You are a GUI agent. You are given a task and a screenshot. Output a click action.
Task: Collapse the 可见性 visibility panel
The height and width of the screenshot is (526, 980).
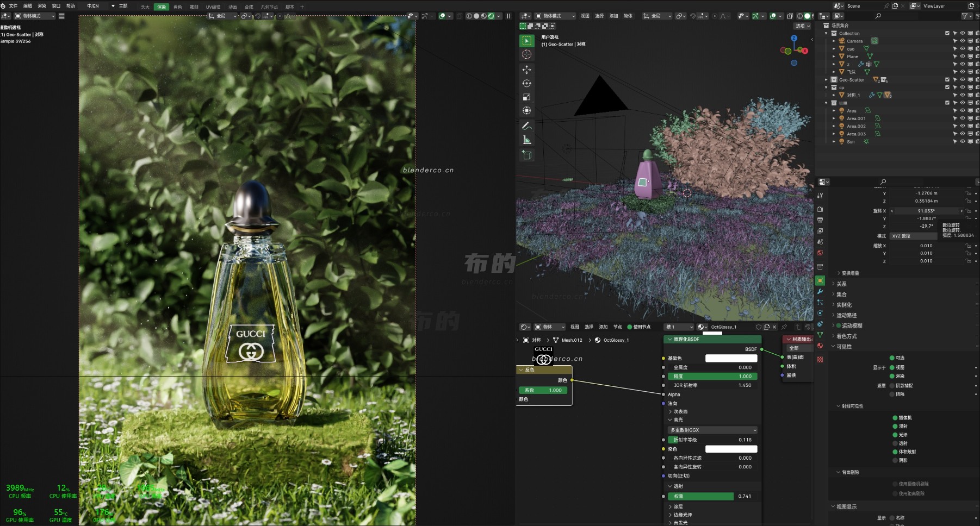(x=843, y=347)
